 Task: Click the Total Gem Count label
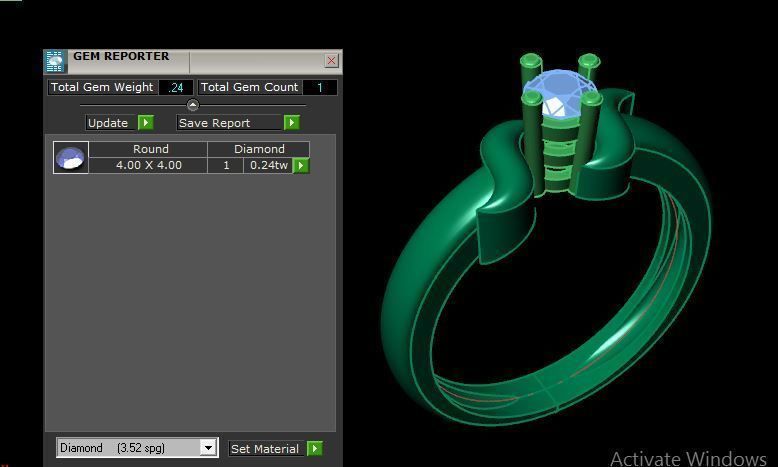(250, 87)
